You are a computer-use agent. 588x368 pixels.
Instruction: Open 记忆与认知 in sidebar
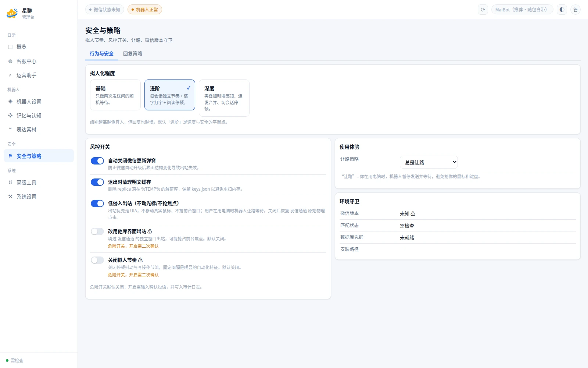[39, 116]
